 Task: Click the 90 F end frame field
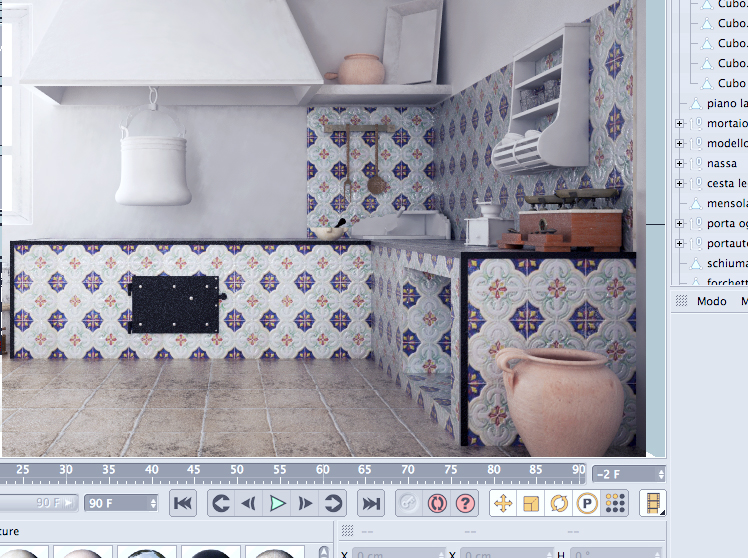click(x=116, y=503)
